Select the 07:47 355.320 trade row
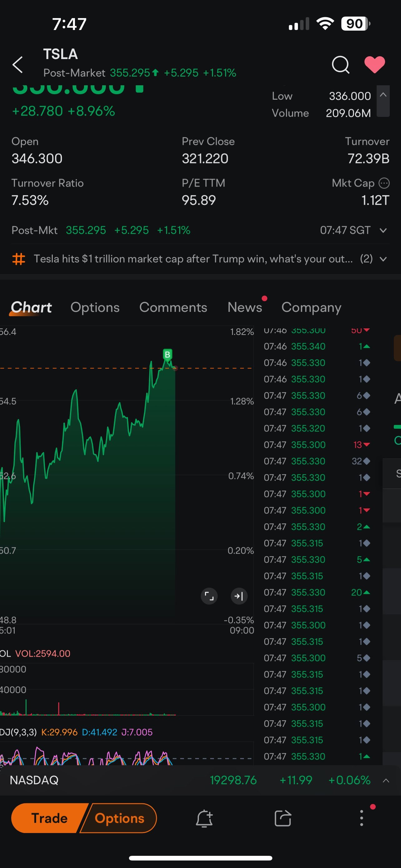The width and height of the screenshot is (401, 868). [x=317, y=428]
